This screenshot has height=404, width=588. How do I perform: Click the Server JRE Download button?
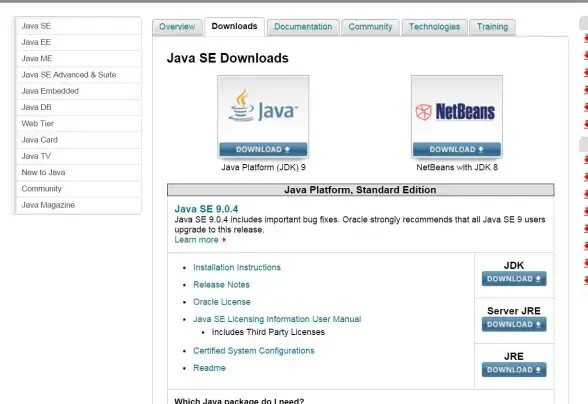pyautogui.click(x=514, y=324)
